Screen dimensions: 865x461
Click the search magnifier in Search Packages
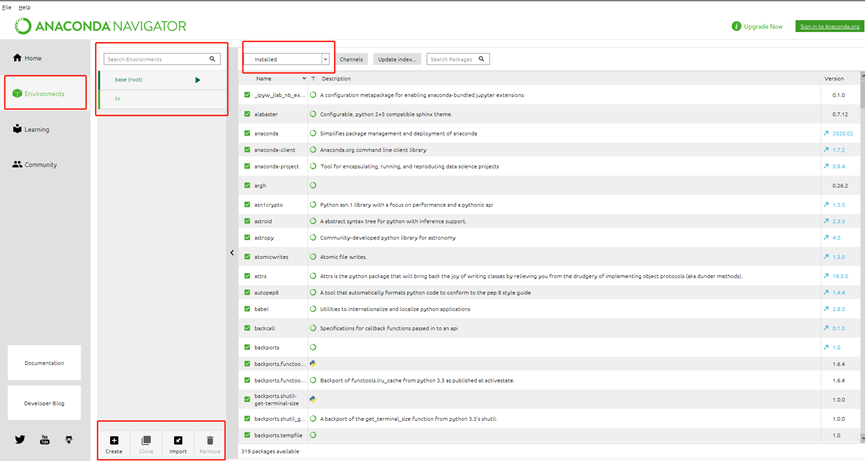click(481, 59)
